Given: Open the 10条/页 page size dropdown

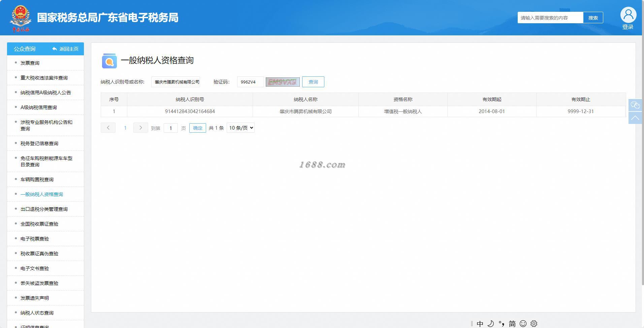Looking at the screenshot, I should pyautogui.click(x=240, y=128).
